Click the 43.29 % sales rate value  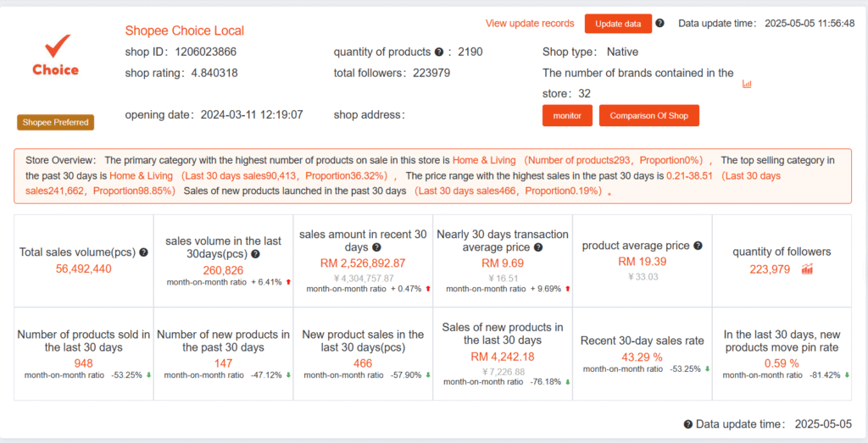pos(643,357)
